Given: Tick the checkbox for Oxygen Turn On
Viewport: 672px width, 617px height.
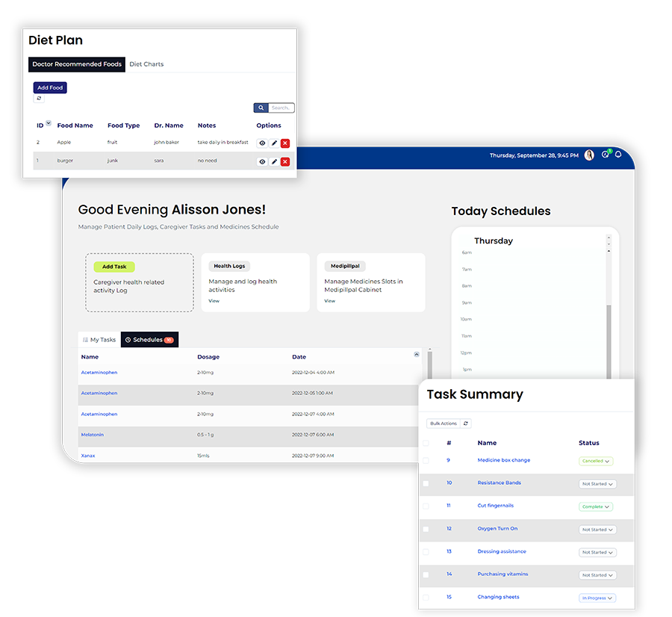Looking at the screenshot, I should point(426,529).
